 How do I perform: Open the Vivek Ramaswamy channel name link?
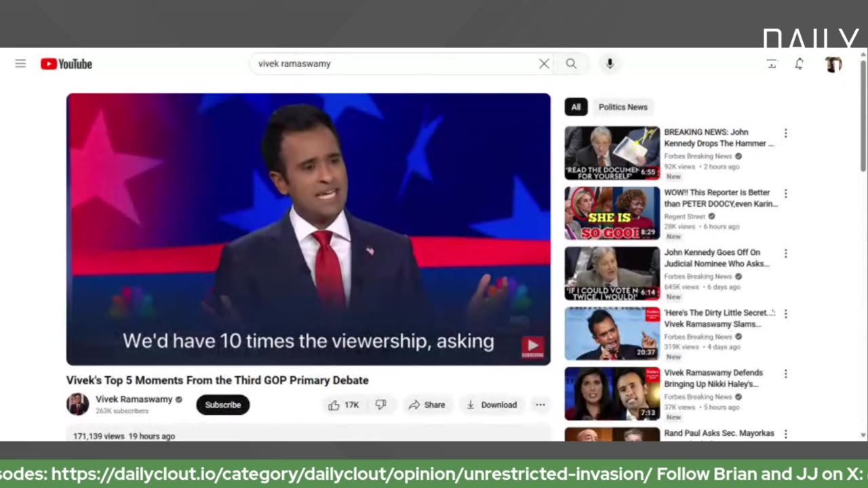click(134, 399)
